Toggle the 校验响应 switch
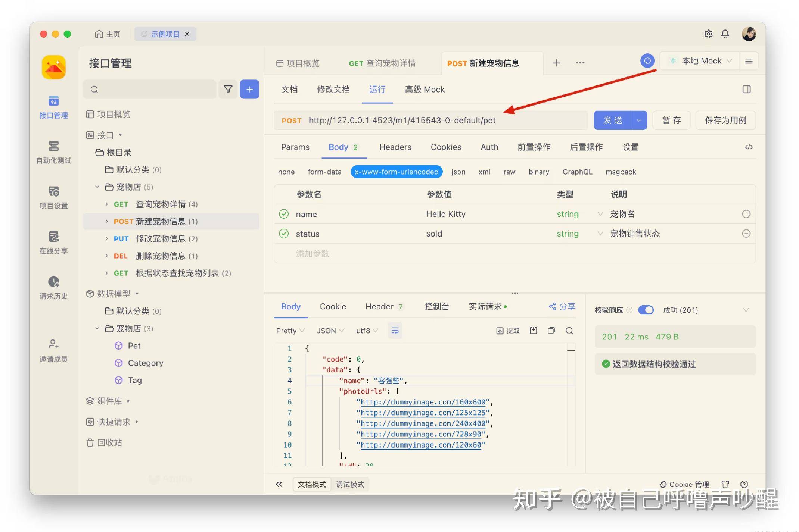799x532 pixels. 646,310
